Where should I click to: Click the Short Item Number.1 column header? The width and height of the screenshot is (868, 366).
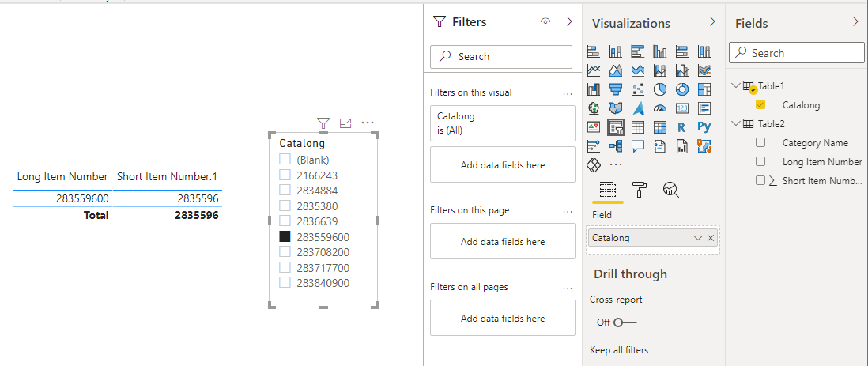(x=167, y=176)
